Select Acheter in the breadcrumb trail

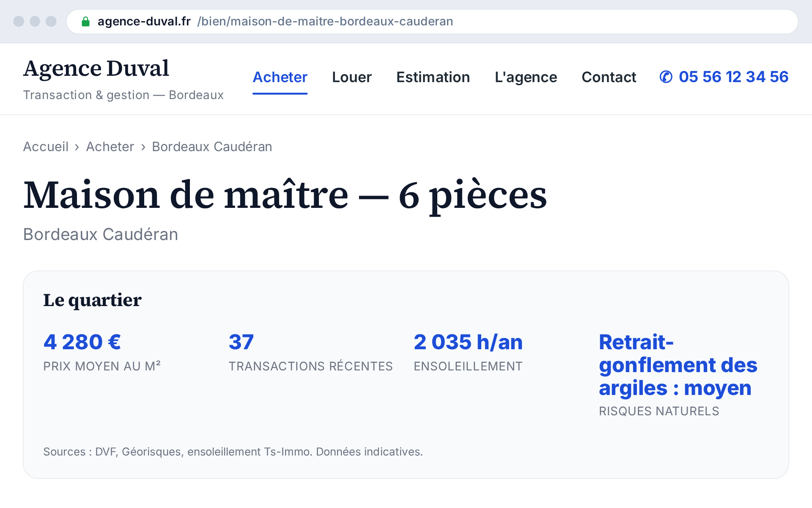click(110, 146)
